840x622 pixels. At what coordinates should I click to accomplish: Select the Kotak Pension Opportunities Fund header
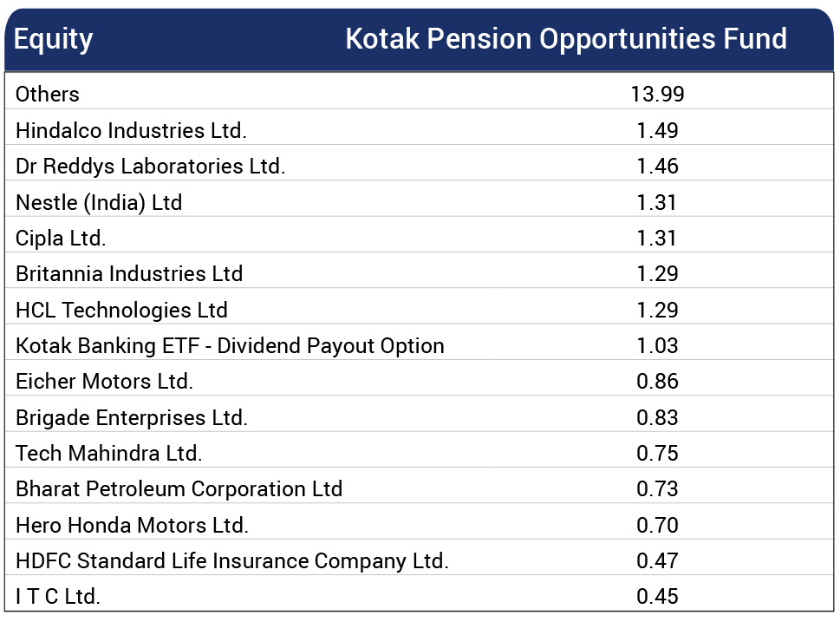click(566, 39)
